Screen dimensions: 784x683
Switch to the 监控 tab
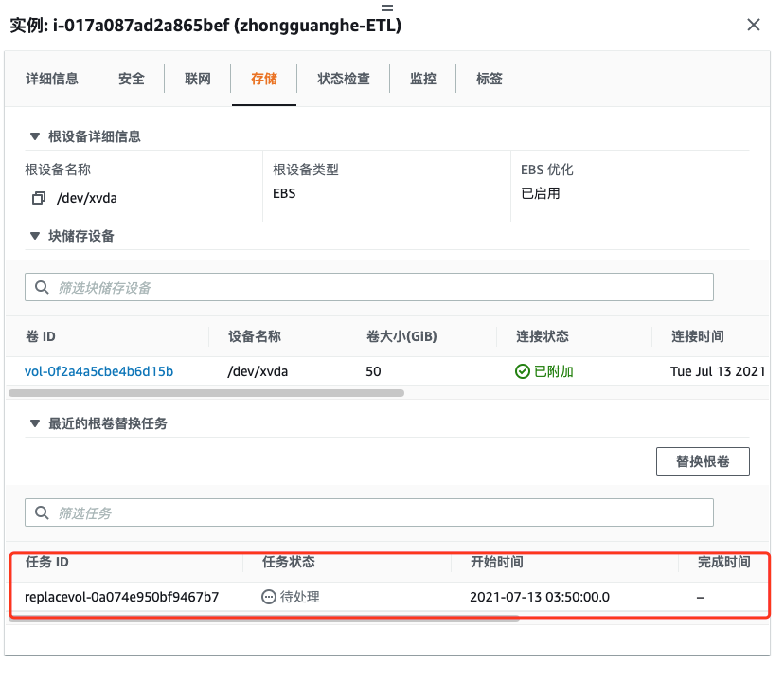pos(423,79)
